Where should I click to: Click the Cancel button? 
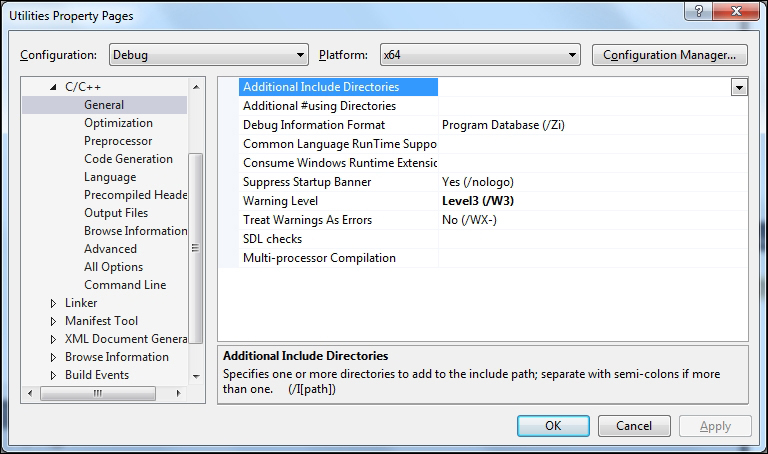[x=634, y=426]
